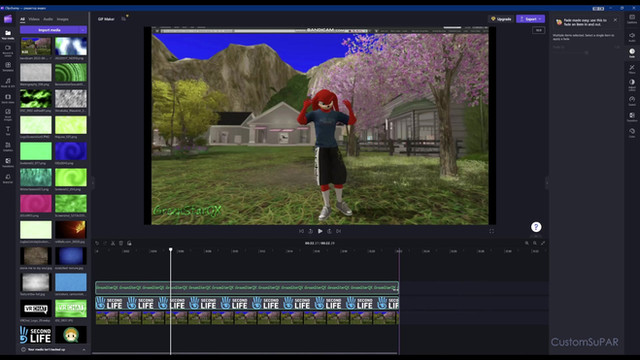Select the green VRChat logo thumbnail
The width and height of the screenshot is (640, 360).
pos(71,309)
